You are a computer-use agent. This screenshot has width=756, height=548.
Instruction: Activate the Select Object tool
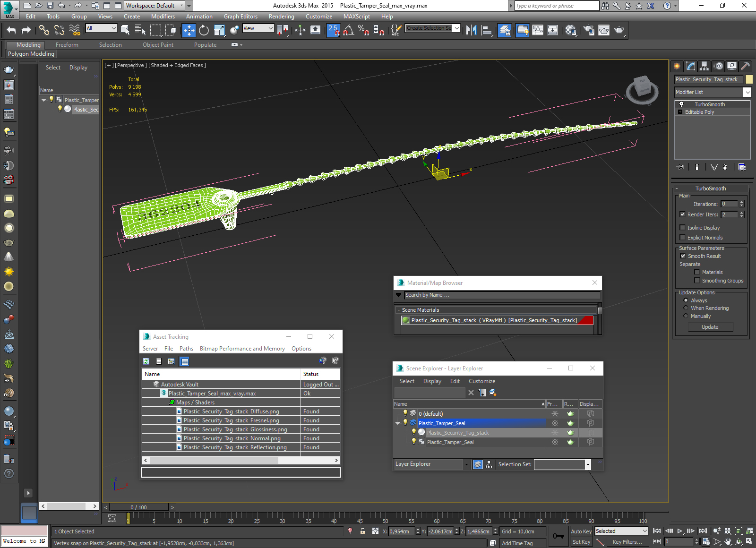(x=125, y=30)
